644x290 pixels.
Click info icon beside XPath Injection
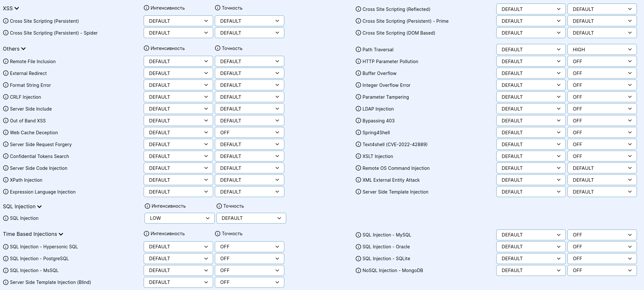point(6,180)
